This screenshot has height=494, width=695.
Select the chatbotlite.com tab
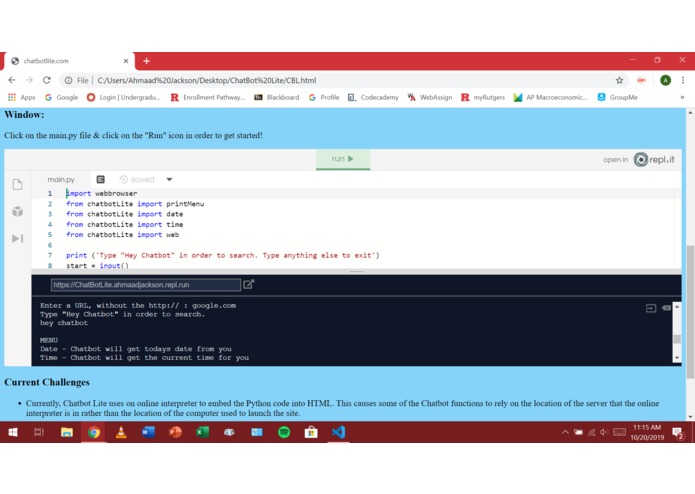pos(69,61)
